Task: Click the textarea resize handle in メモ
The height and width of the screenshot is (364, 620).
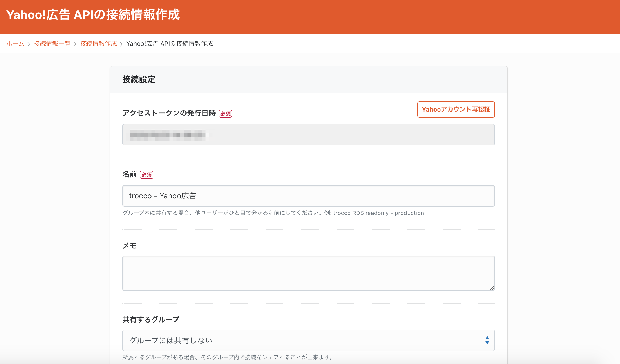Action: click(492, 288)
